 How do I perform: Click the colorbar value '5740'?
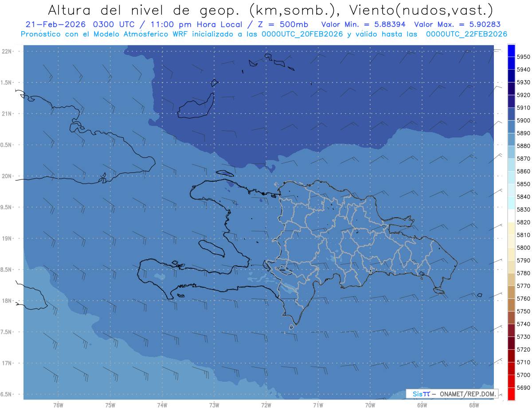523,324
